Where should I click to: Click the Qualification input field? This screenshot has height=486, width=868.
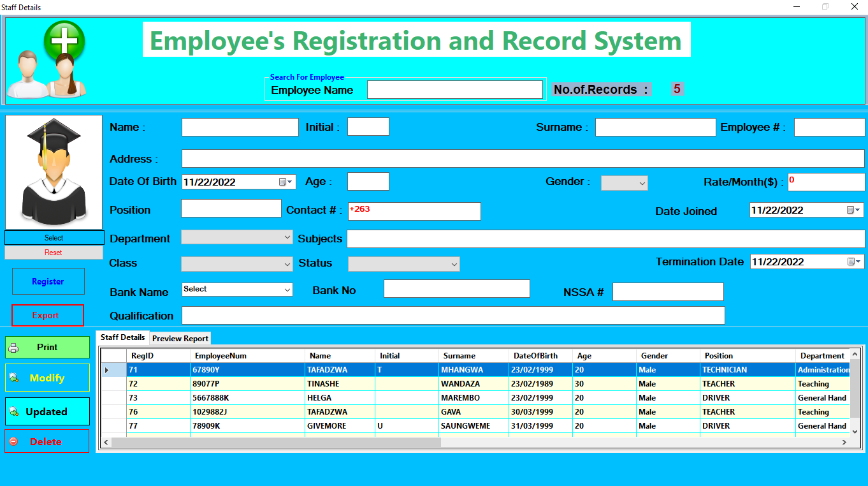(453, 315)
